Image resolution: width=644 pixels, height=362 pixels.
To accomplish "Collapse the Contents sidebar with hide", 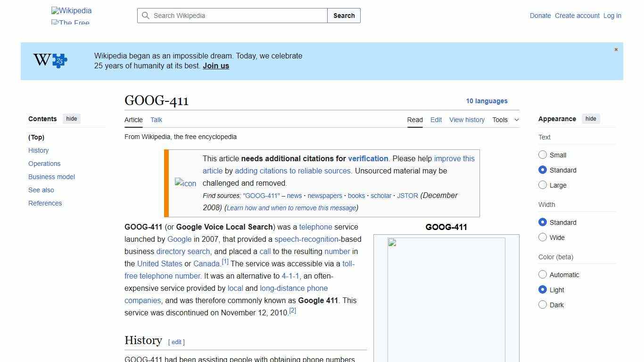I will pos(71,119).
